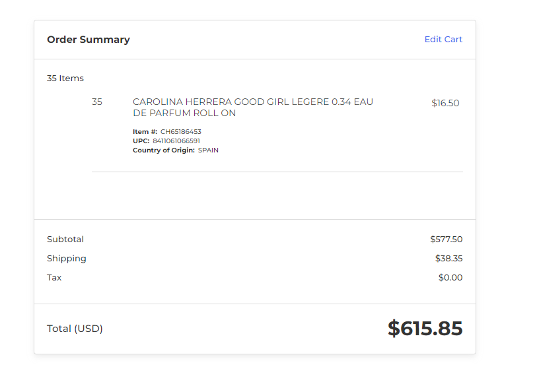This screenshot has width=537, height=392.
Task: Select the Carolina Herrera Good Girl product name
Action: click(x=253, y=108)
